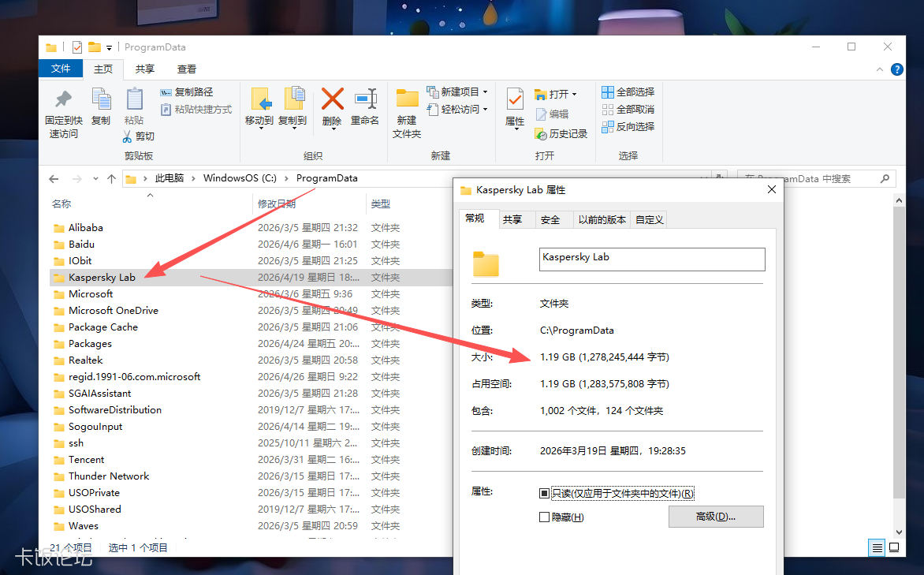924x575 pixels.
Task: Click Edit (编辑) in the ribbon
Action: coord(552,114)
